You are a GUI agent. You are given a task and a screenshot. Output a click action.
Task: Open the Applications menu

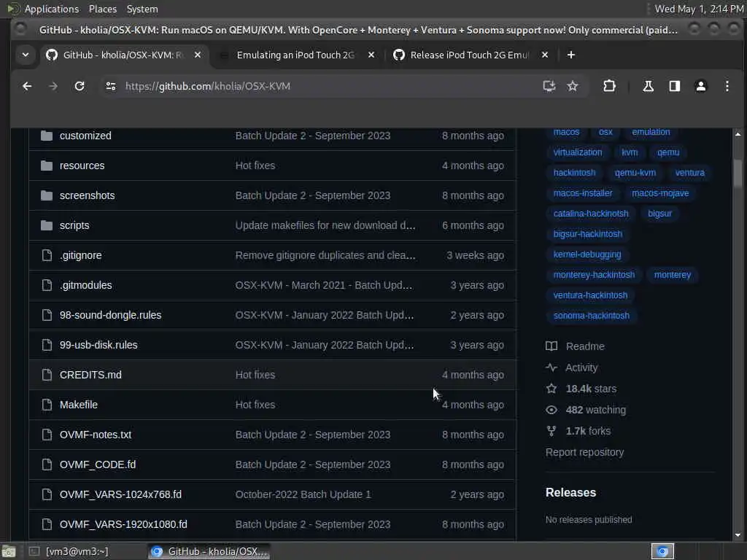coord(52,9)
